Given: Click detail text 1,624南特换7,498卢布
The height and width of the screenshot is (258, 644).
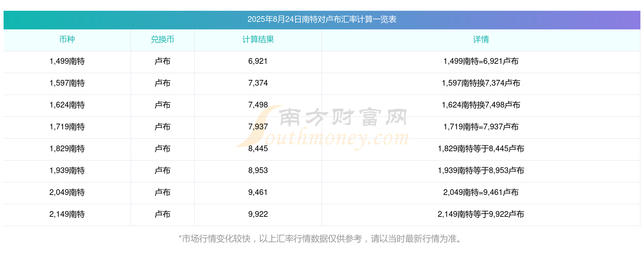Looking at the screenshot, I should point(481,105).
